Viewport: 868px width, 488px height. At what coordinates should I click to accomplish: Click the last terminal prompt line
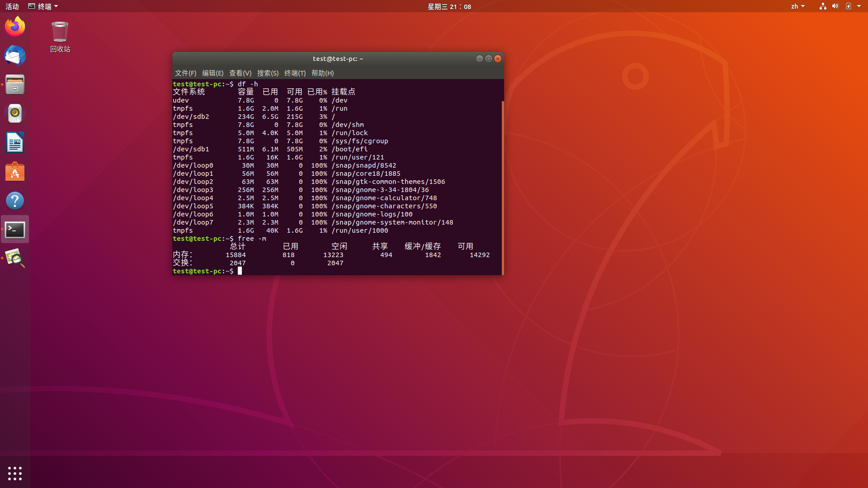[208, 271]
